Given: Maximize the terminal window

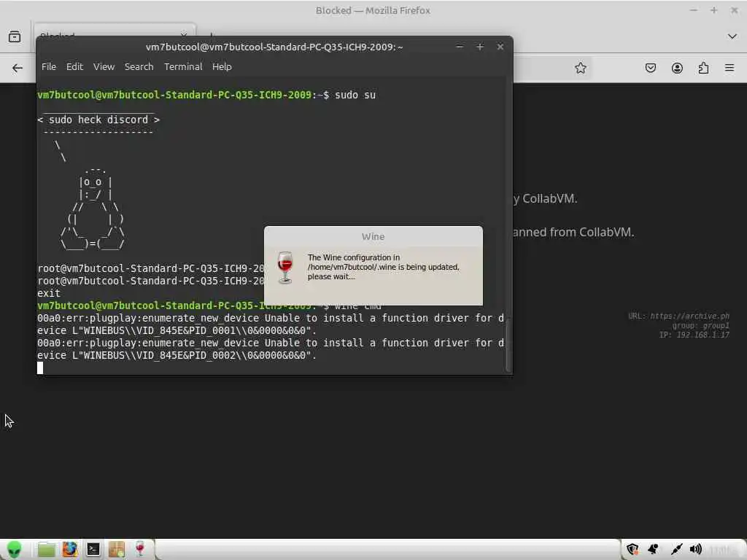Looking at the screenshot, I should [480, 47].
